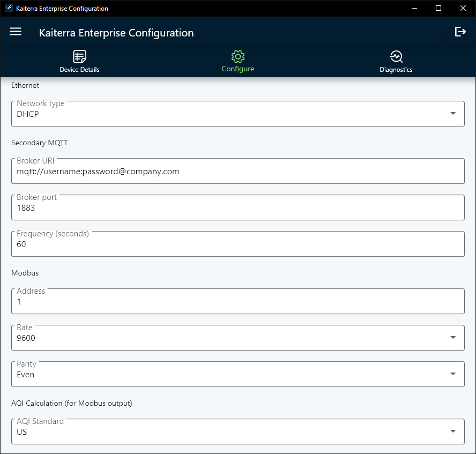Open the Modbus Rate dropdown
The image size is (476, 454).
click(x=238, y=338)
